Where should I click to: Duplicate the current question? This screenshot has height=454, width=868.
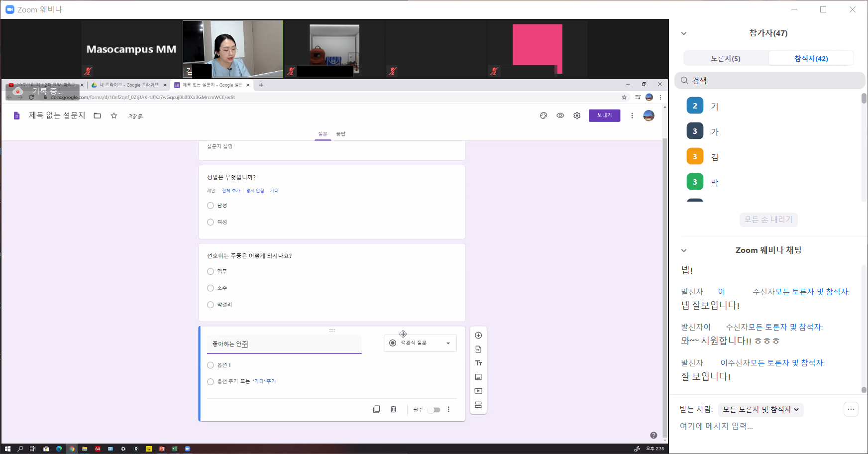point(377,409)
